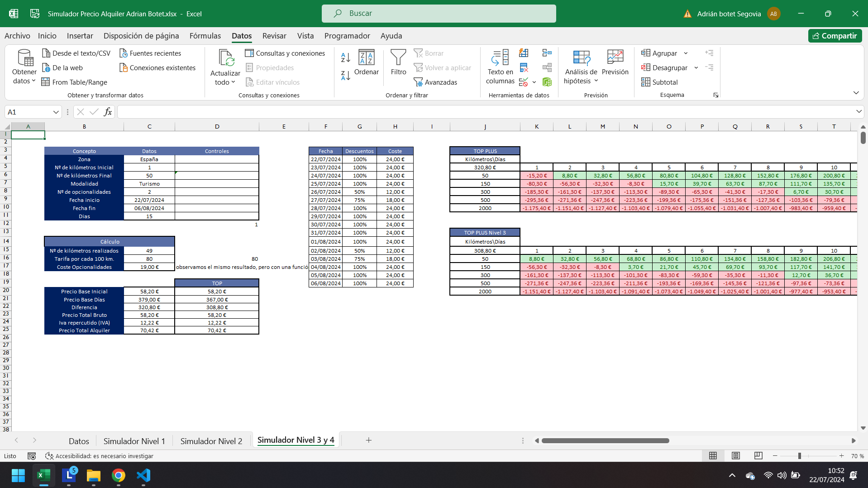Screen dimensions: 868x488
Task: Enable Page Break Preview view
Action: click(758, 456)
